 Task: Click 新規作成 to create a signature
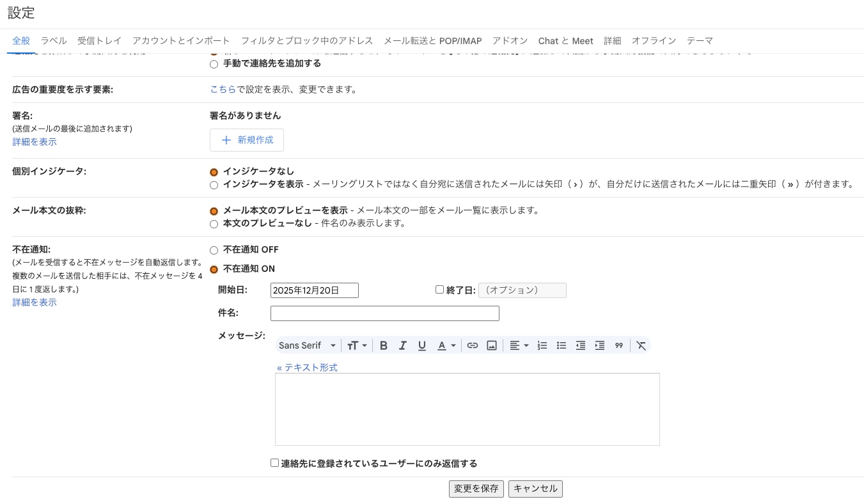(x=246, y=140)
